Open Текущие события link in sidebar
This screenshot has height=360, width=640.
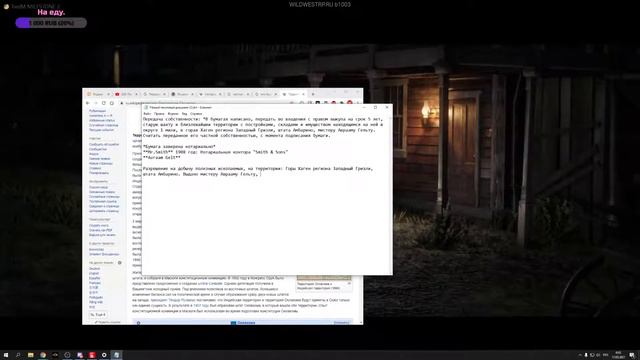pos(101,130)
